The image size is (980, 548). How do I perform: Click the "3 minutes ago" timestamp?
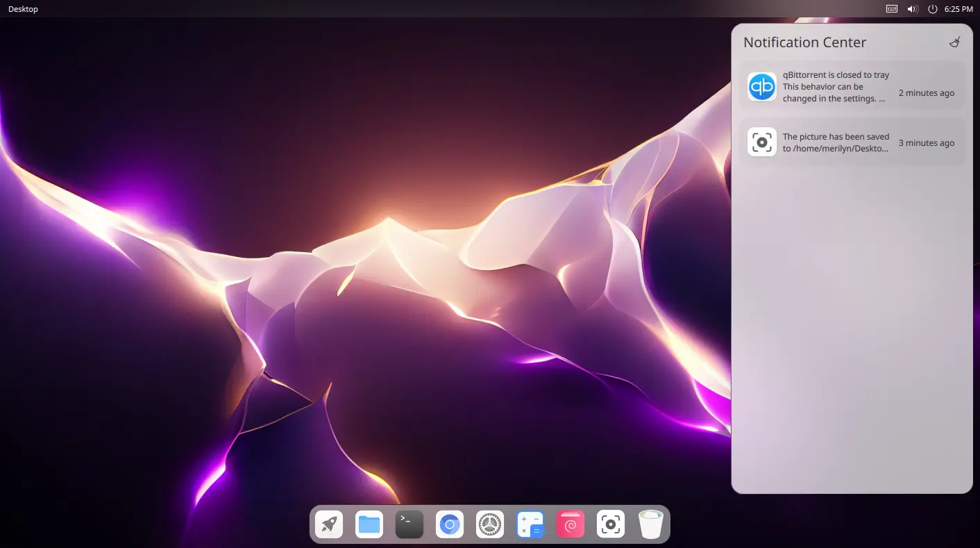(926, 143)
